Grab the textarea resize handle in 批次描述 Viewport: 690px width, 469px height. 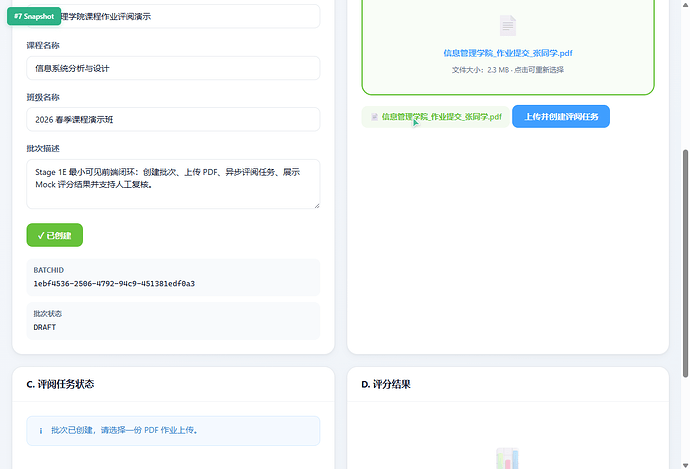click(317, 205)
